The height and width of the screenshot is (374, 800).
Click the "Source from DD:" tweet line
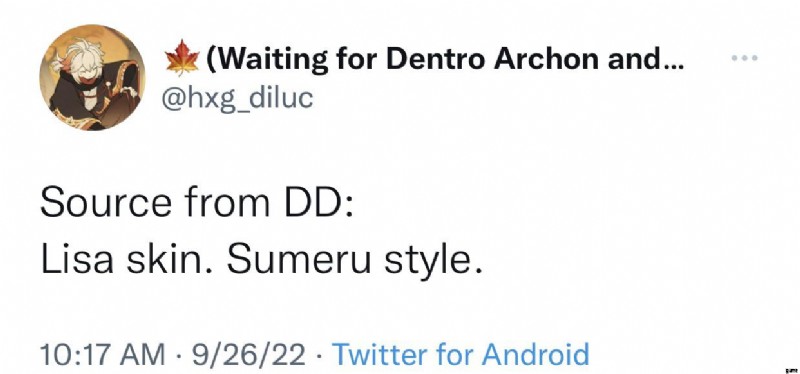tap(196, 202)
